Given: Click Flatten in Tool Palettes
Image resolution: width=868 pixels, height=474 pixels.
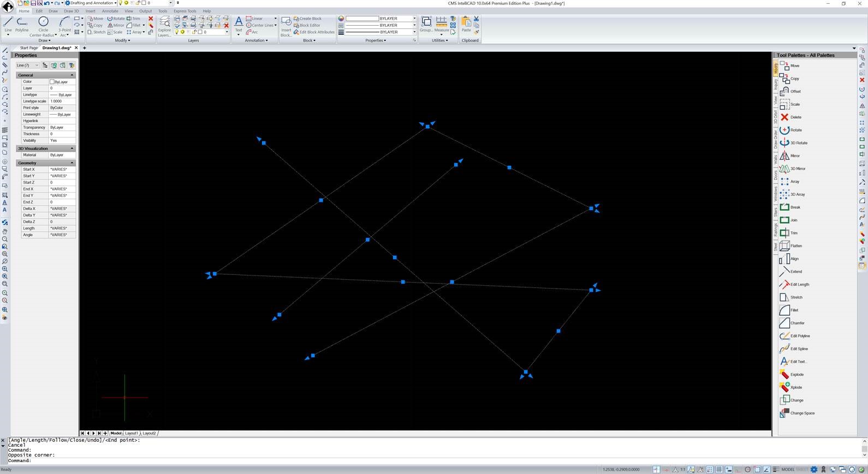Looking at the screenshot, I should coord(790,245).
